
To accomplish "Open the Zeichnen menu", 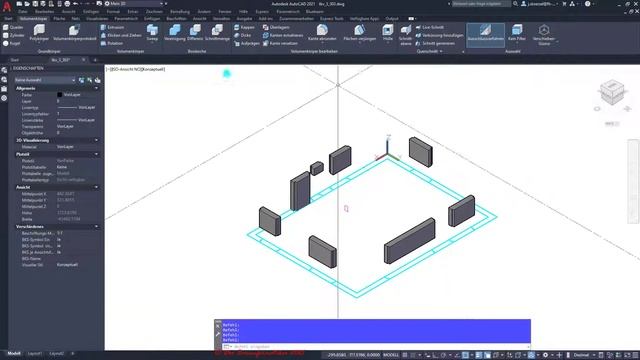I will pos(154,12).
